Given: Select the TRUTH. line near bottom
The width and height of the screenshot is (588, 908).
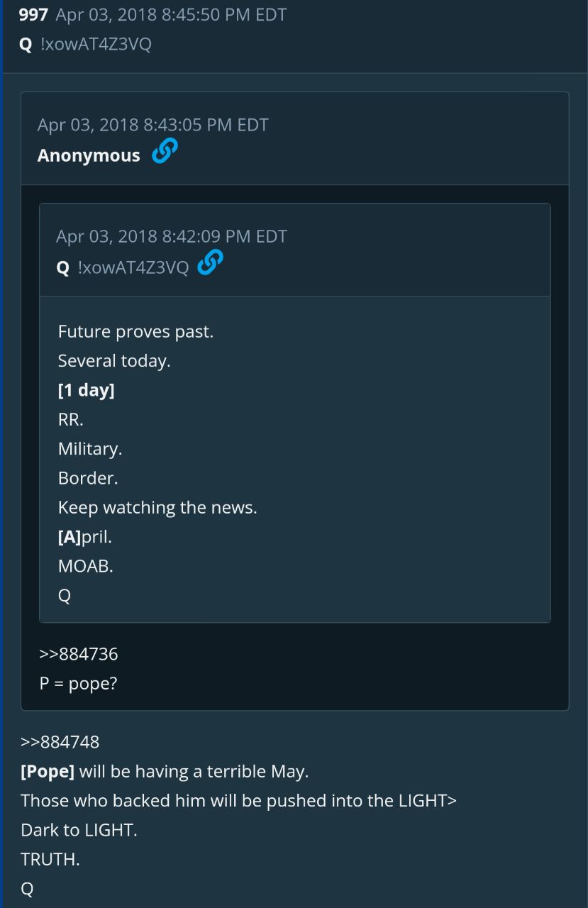Looking at the screenshot, I should point(50,859).
